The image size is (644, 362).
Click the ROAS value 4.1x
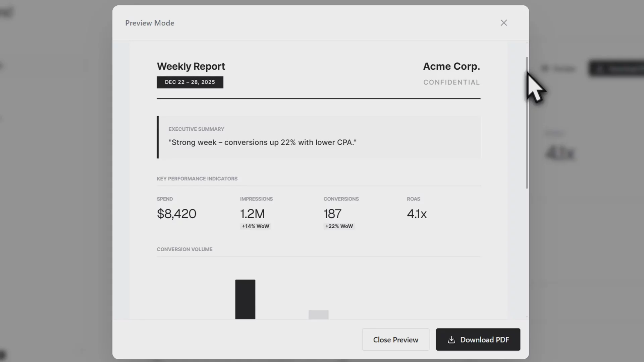click(x=417, y=214)
